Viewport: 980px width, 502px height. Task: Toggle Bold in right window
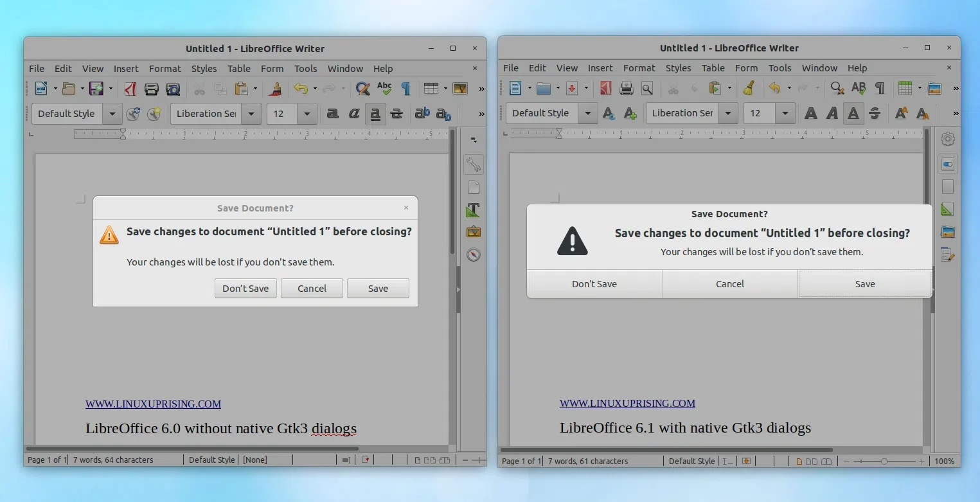(811, 114)
